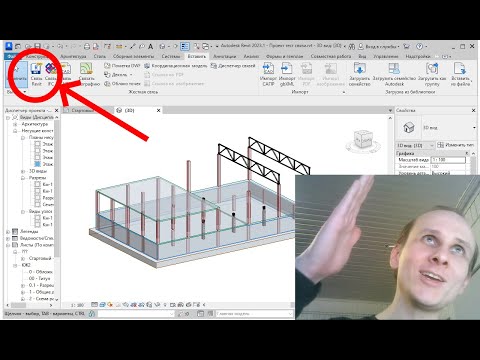Click the ViewCube in the 3D view
The height and width of the screenshot is (360, 480).
pyautogui.click(x=363, y=139)
